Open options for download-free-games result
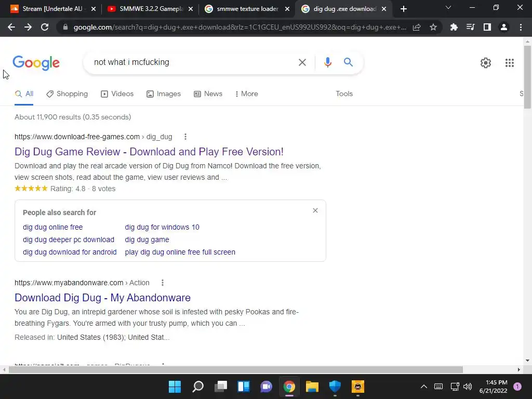 tap(185, 137)
